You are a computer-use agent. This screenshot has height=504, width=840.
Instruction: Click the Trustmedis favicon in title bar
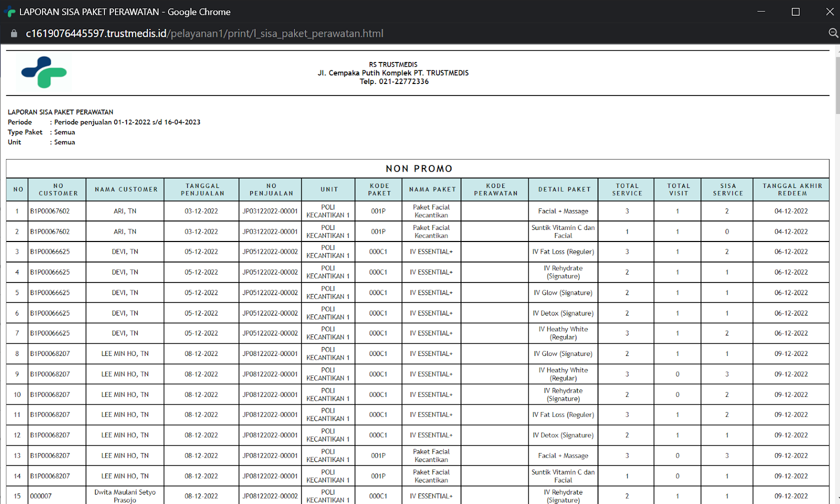tap(9, 12)
